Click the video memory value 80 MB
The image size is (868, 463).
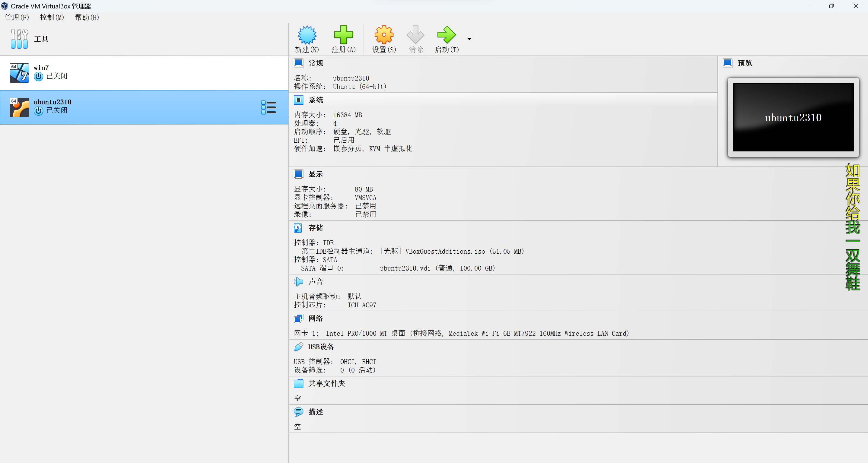pyautogui.click(x=364, y=189)
